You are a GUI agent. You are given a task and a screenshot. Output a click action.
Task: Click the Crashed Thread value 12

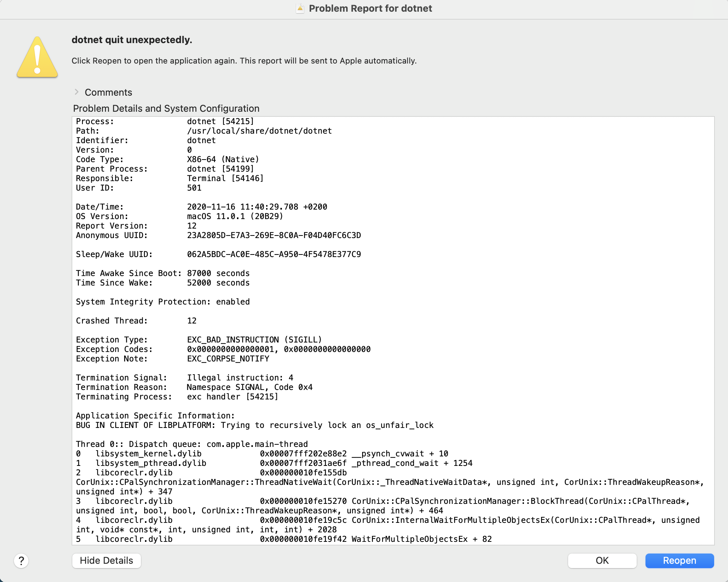tap(192, 321)
